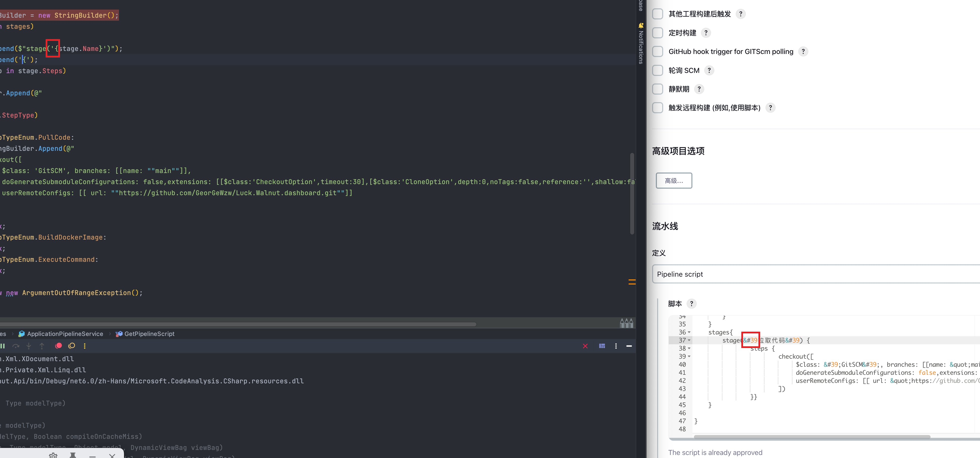Click the pin icon in bottom popup
Image resolution: width=980 pixels, height=458 pixels.
(x=73, y=455)
